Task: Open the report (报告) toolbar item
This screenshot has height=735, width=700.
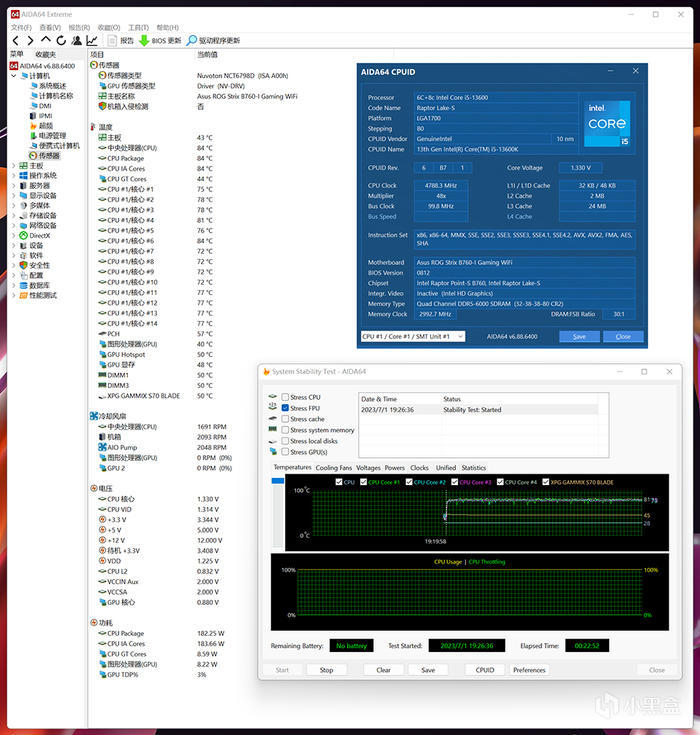Action: 121,41
